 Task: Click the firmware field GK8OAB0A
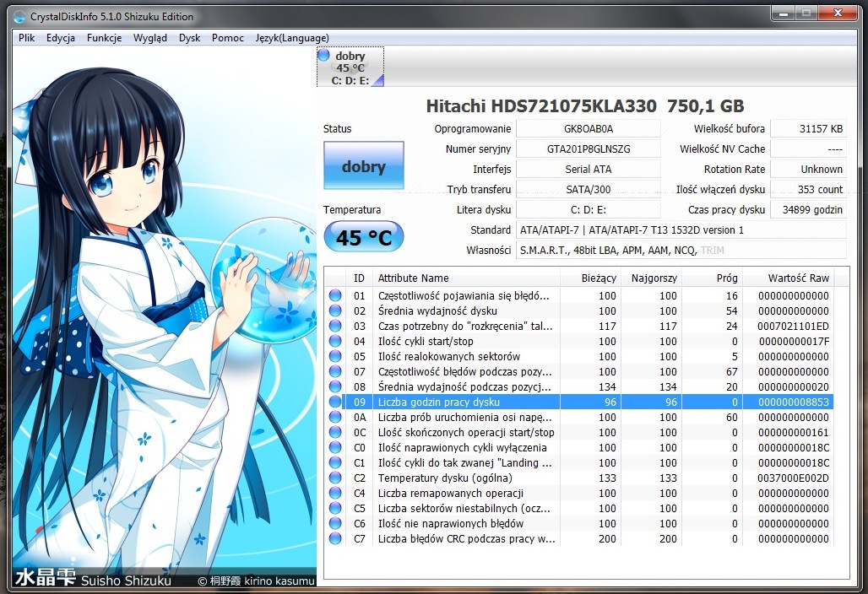coord(589,128)
